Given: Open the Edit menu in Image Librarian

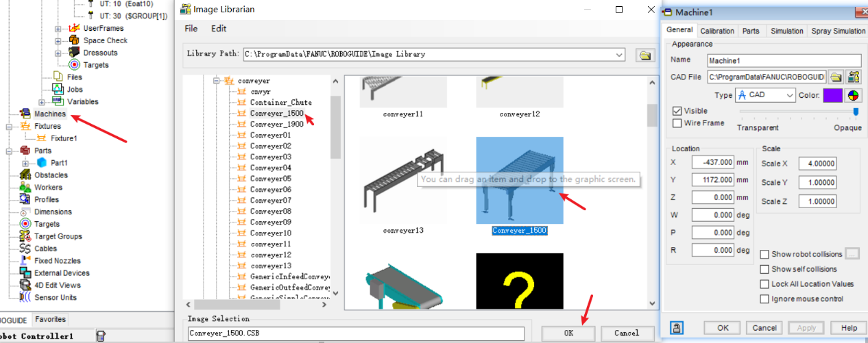Looking at the screenshot, I should coord(219,29).
